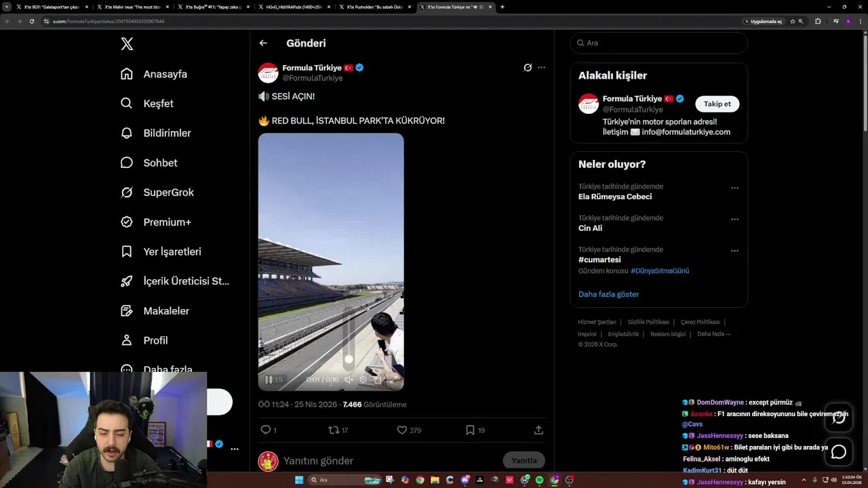Open info@formulaturkiye.com link
The image size is (868, 488).
tap(686, 132)
